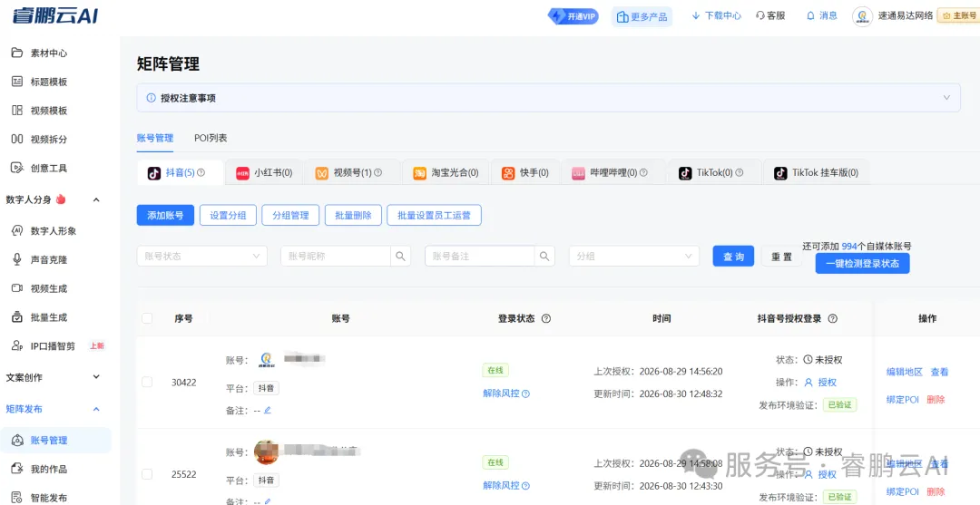Click help icon next to 登录状态 header

click(x=545, y=318)
